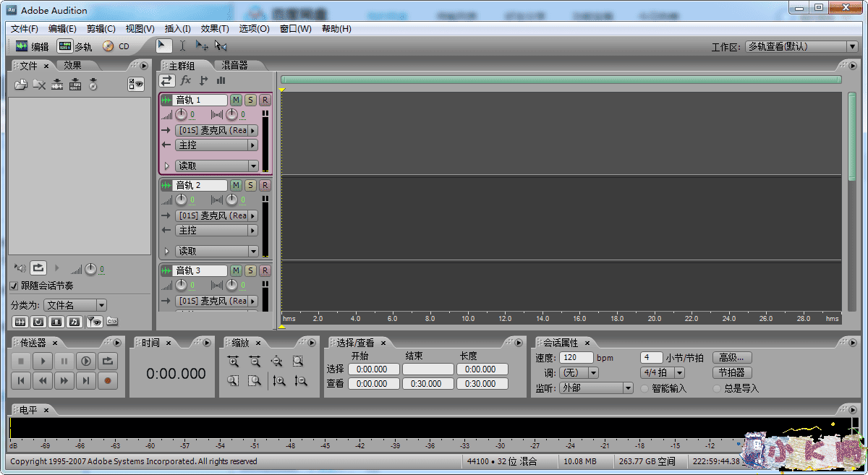The height and width of the screenshot is (475, 868).
Task: Select the time selection tool
Action: 182,46
